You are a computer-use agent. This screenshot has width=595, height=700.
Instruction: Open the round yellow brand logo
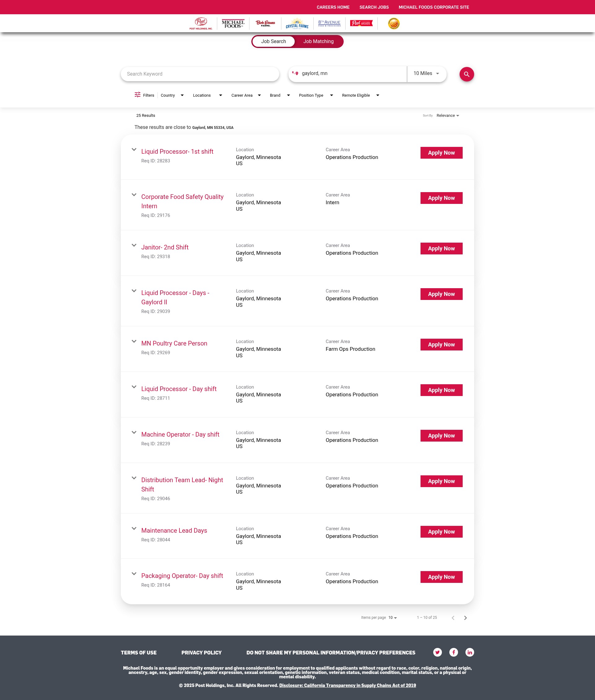(x=394, y=24)
